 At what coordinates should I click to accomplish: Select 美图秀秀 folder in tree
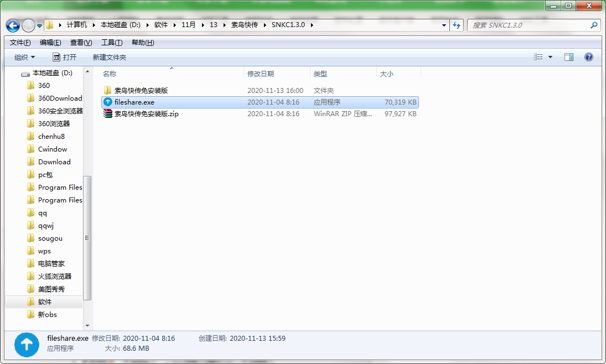[x=51, y=289]
